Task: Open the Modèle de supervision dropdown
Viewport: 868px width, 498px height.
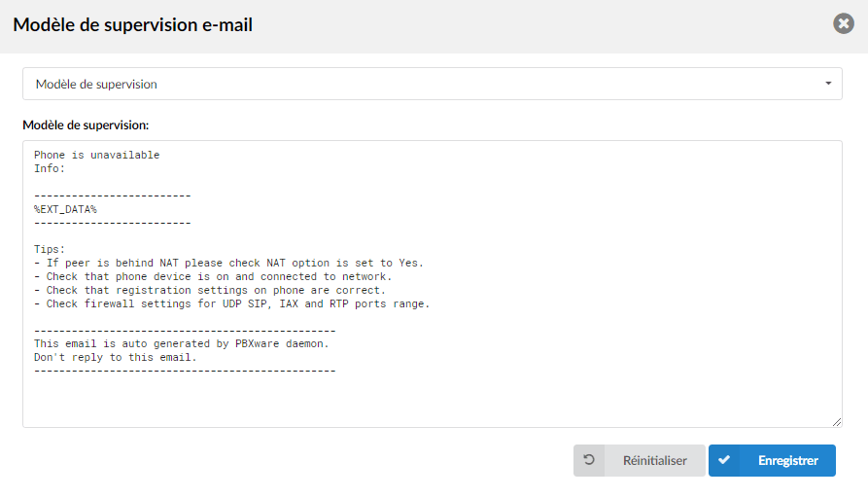Action: tap(433, 84)
